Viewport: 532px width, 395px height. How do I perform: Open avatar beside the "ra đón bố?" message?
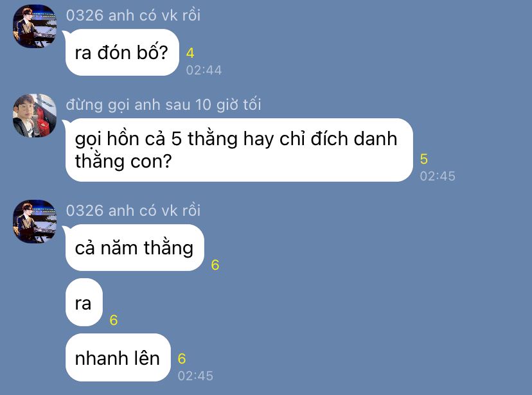(x=35, y=26)
